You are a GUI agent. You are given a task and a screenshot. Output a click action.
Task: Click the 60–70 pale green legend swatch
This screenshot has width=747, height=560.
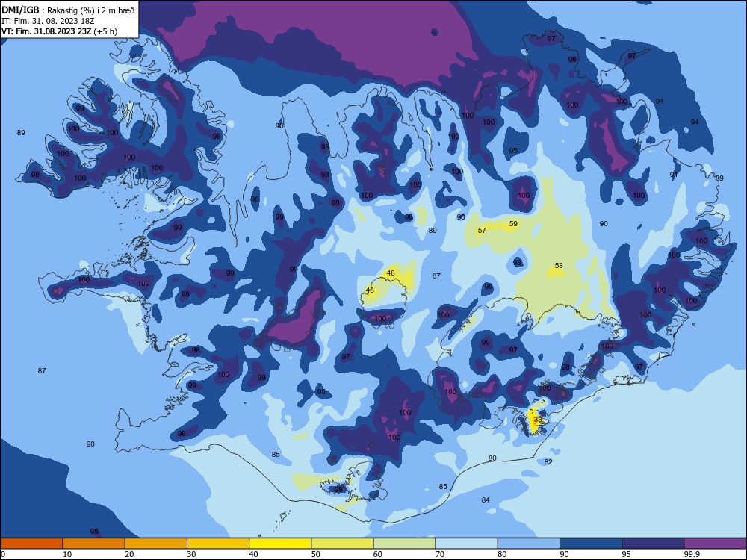pos(404,544)
